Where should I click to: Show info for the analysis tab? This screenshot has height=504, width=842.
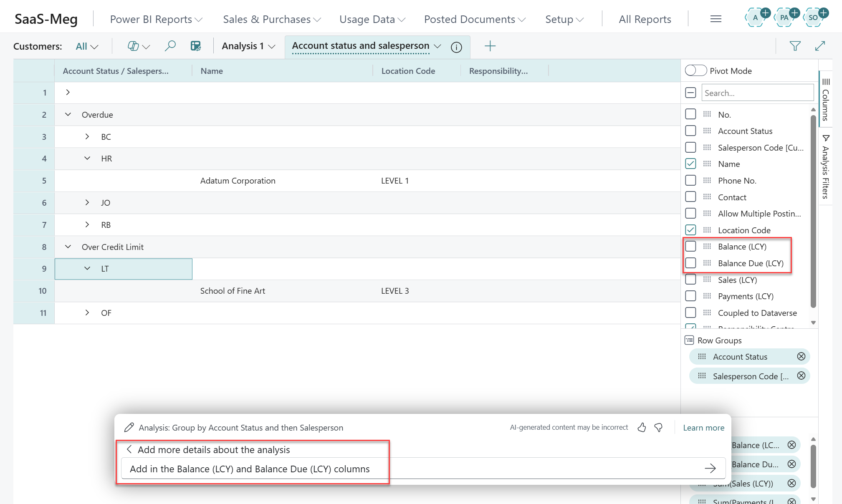[456, 47]
